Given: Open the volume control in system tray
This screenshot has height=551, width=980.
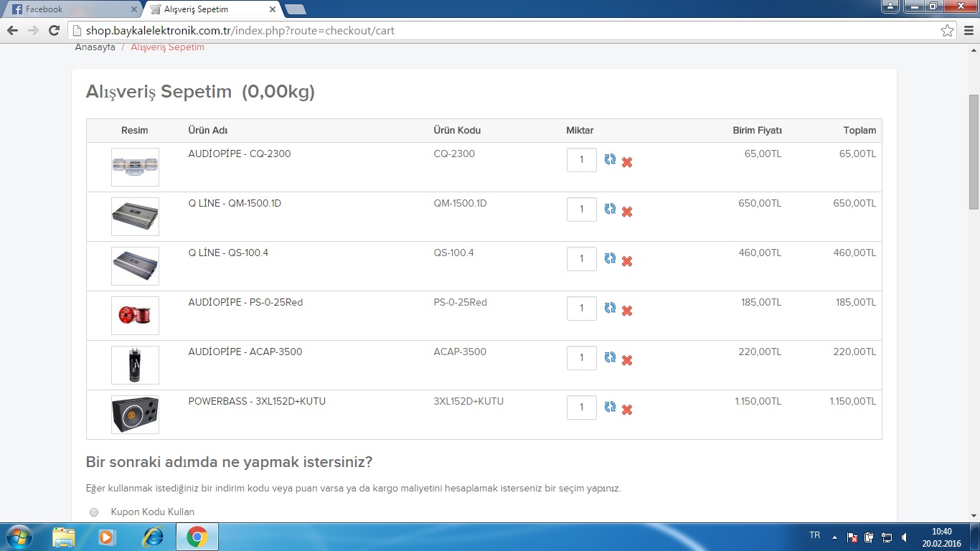Looking at the screenshot, I should 904,537.
